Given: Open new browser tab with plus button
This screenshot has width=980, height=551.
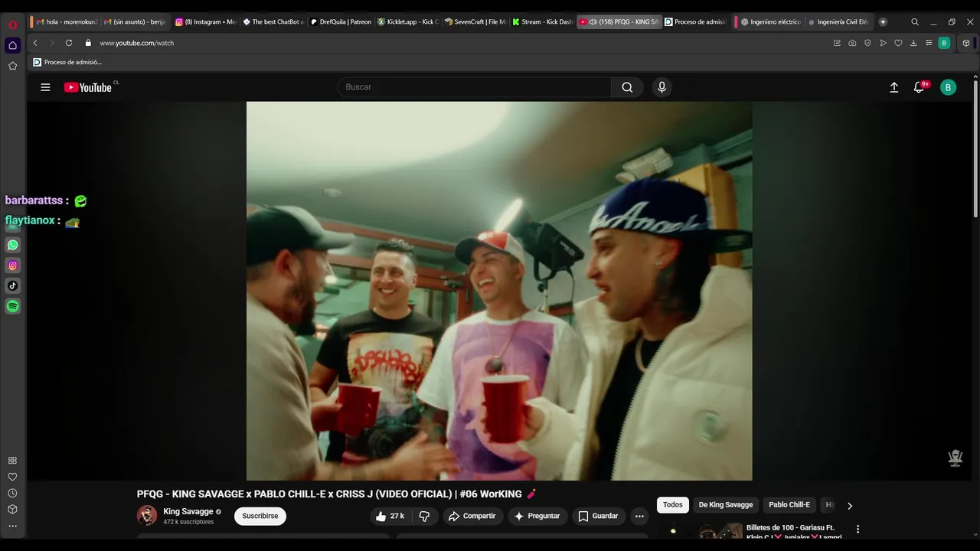Looking at the screenshot, I should pos(883,22).
